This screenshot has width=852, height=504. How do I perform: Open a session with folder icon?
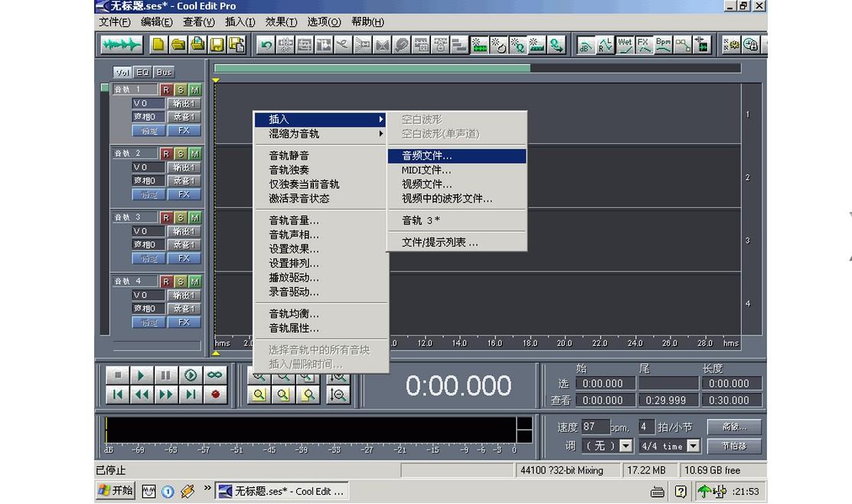click(178, 44)
